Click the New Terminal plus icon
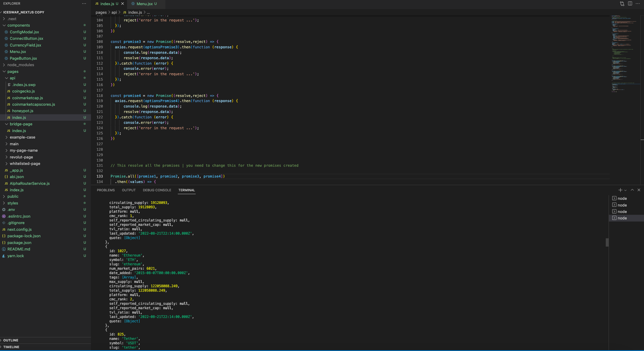 (620, 190)
